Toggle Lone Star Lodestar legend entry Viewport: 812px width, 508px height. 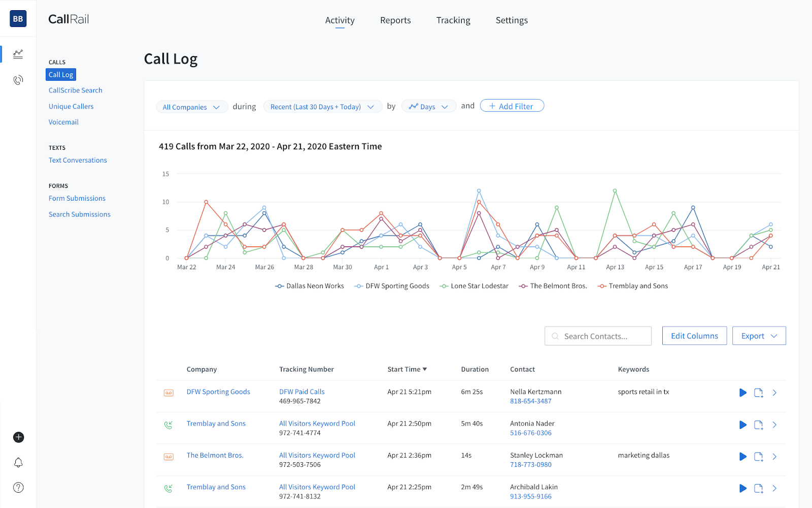pyautogui.click(x=474, y=286)
